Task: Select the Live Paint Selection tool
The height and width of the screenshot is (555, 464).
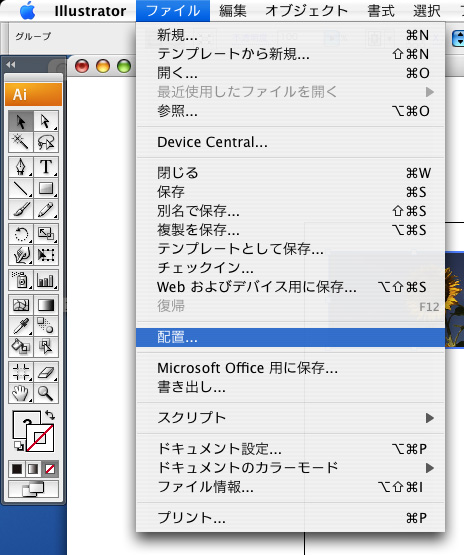Action: click(46, 347)
